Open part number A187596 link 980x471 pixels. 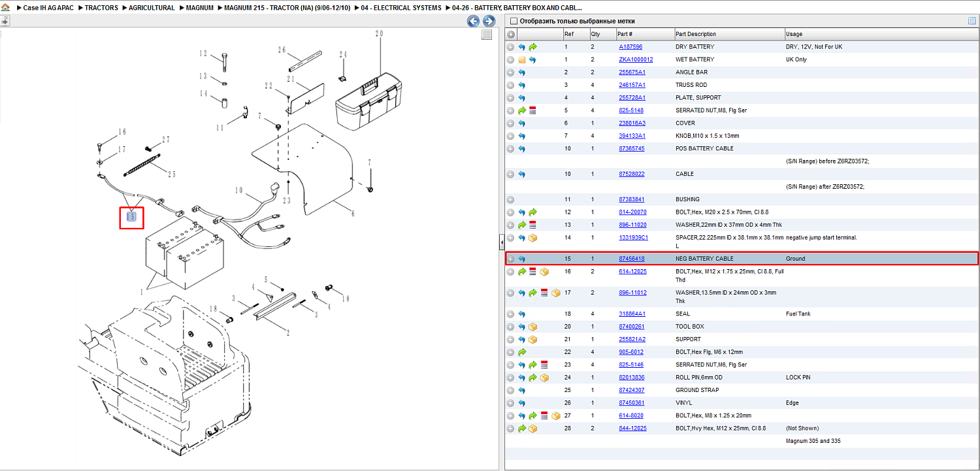coord(630,47)
